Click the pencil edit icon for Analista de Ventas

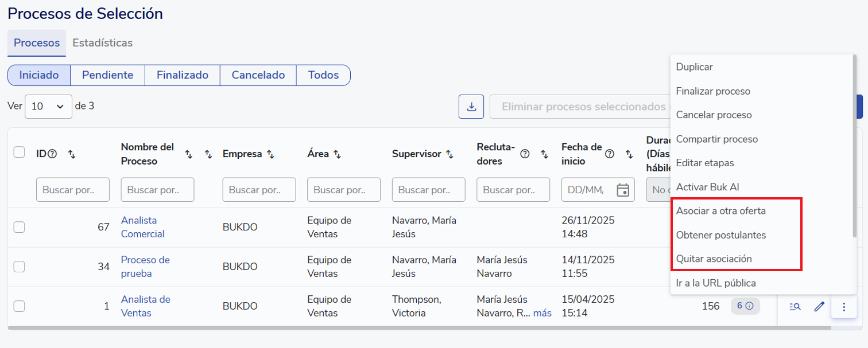tap(819, 307)
